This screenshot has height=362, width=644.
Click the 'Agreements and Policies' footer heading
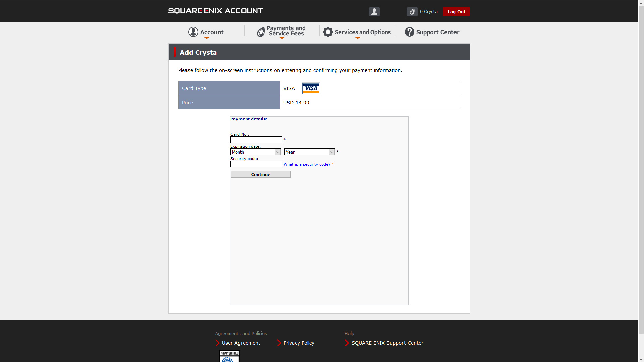(241, 333)
